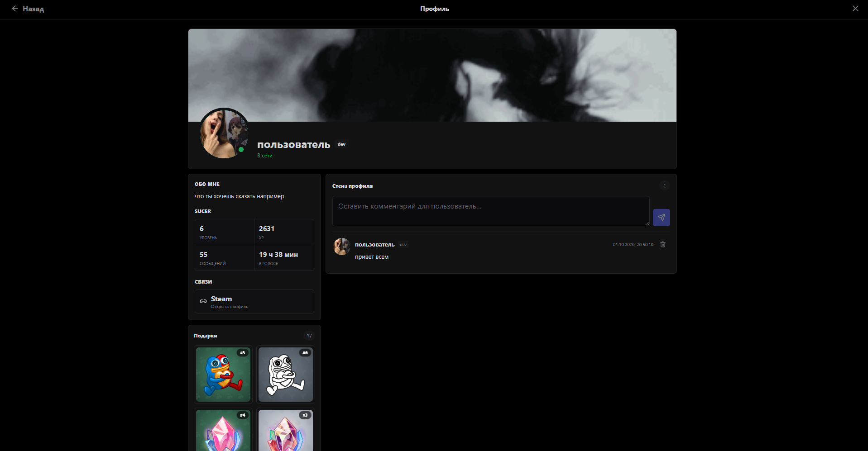
Task: Open gift #5 blue frog sticker
Action: coord(223,375)
